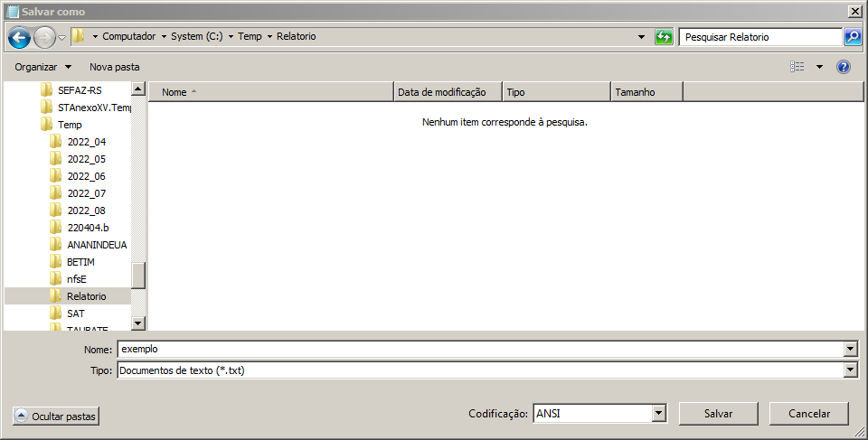The height and width of the screenshot is (440, 868).
Task: Sort by the Tamanho column header
Action: point(646,92)
